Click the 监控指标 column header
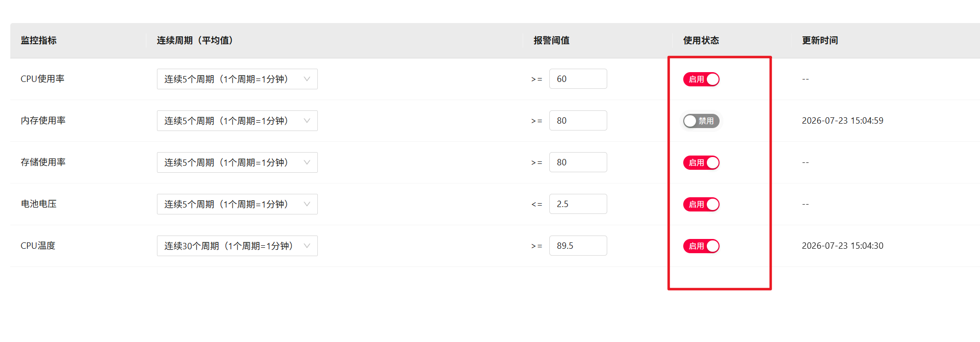The width and height of the screenshot is (980, 342). (x=39, y=40)
